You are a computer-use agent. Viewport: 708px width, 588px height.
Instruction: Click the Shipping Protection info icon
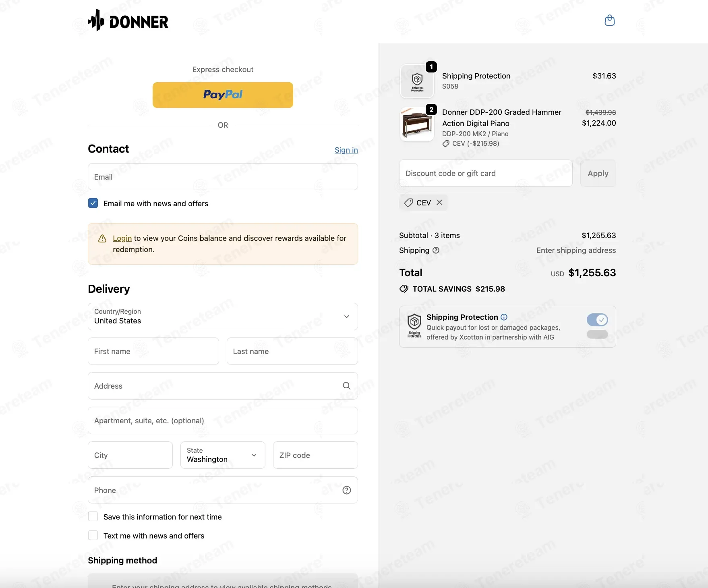[x=504, y=317]
